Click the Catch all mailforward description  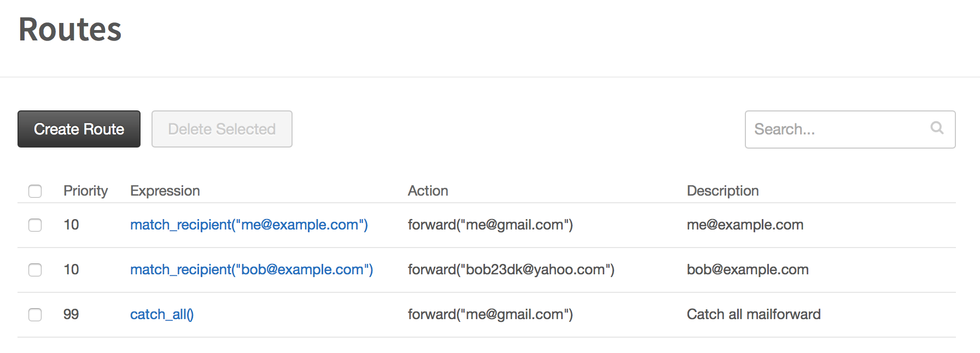point(754,314)
